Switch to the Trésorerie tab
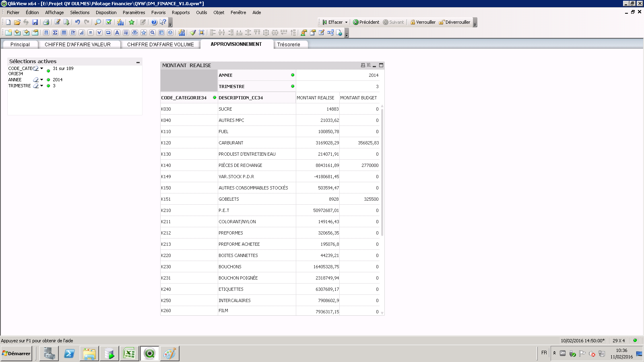The height and width of the screenshot is (362, 644). (289, 45)
